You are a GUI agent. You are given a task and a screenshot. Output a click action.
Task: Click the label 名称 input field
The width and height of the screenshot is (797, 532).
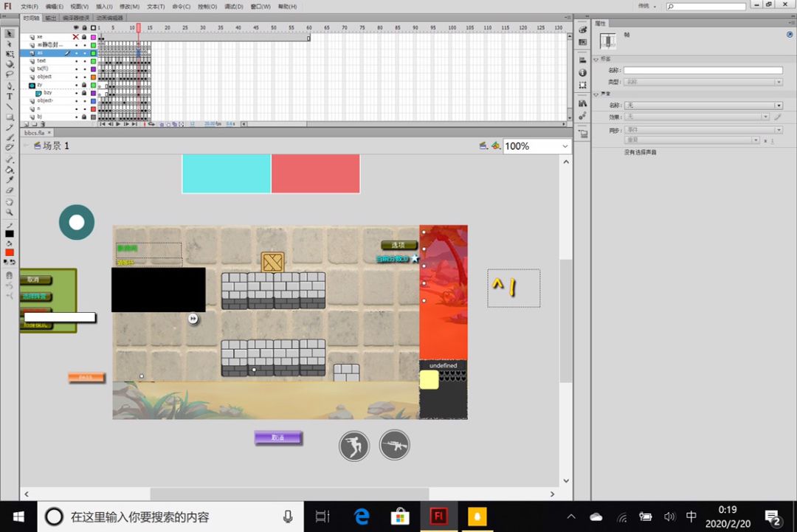point(703,71)
